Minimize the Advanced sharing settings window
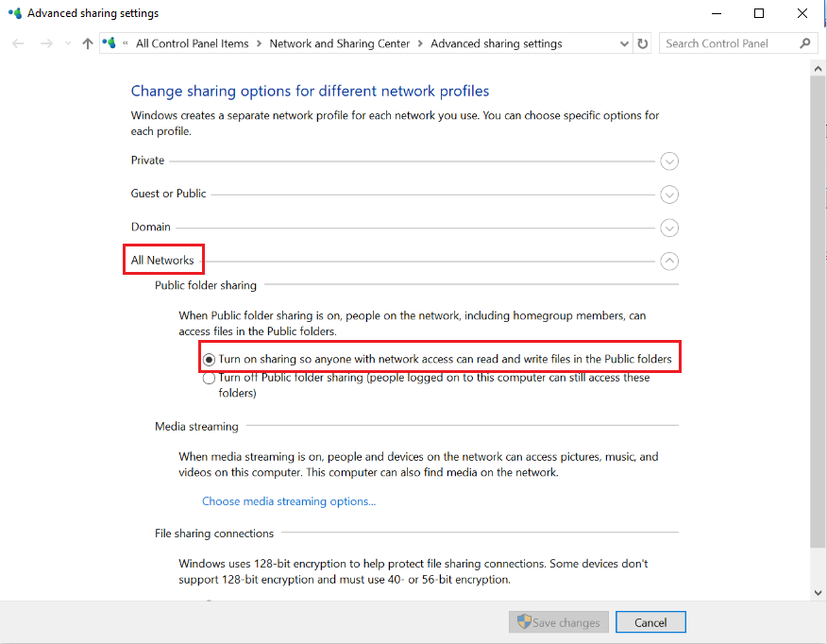The width and height of the screenshot is (827, 644). [717, 13]
